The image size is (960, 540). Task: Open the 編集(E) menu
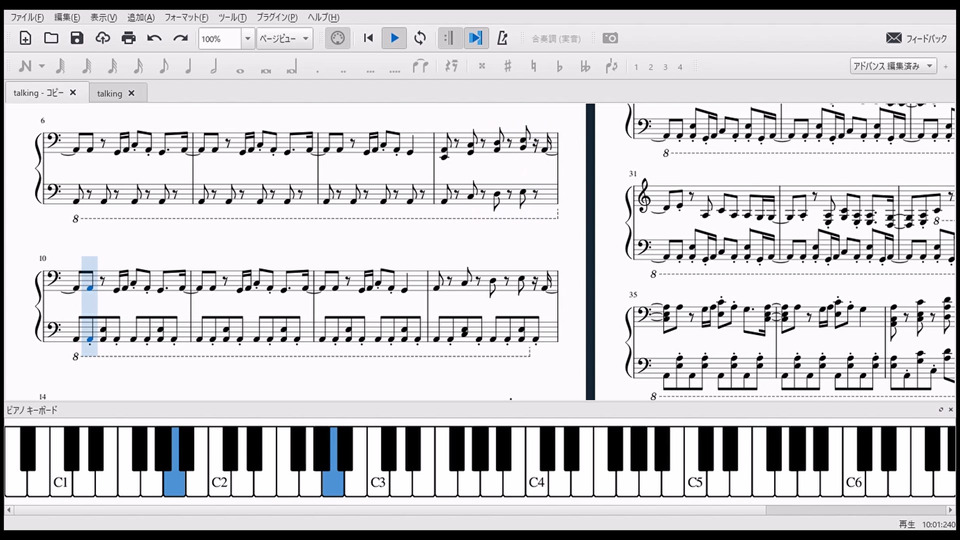[67, 17]
